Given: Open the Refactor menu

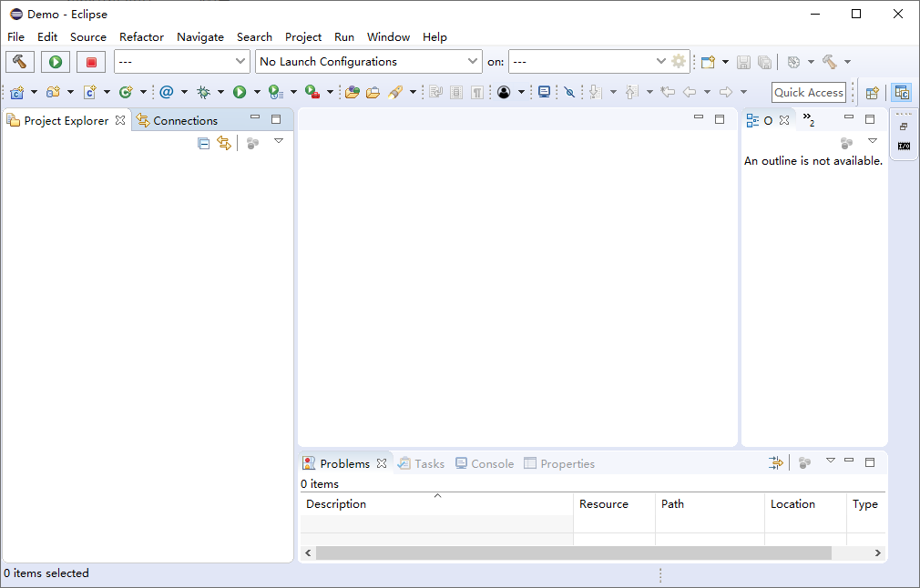Looking at the screenshot, I should (x=141, y=36).
